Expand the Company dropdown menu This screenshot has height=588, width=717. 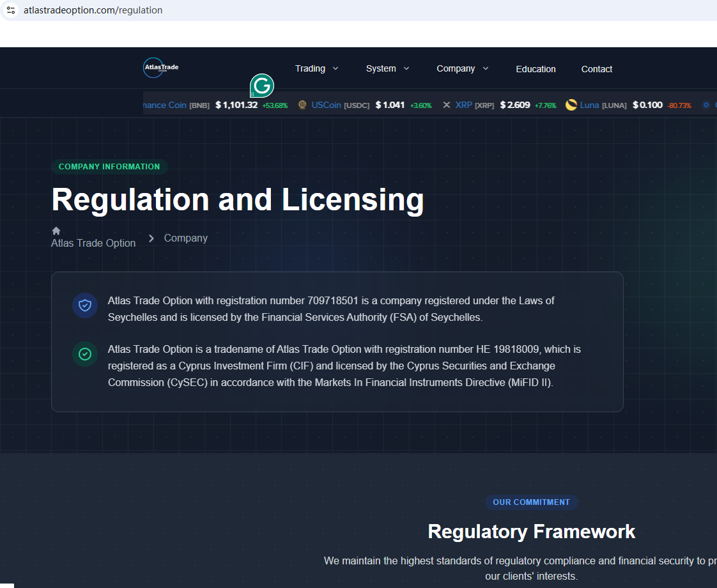click(462, 68)
